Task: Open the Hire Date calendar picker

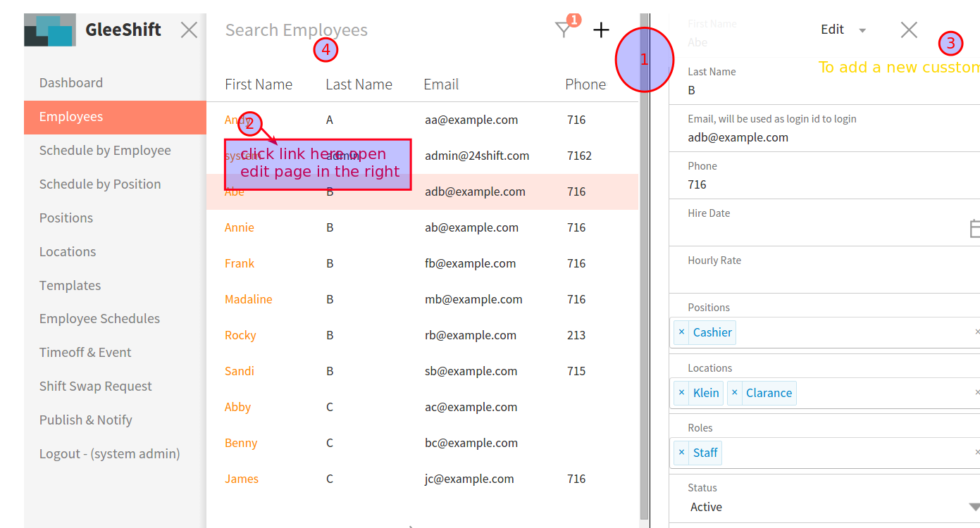Action: tap(974, 229)
